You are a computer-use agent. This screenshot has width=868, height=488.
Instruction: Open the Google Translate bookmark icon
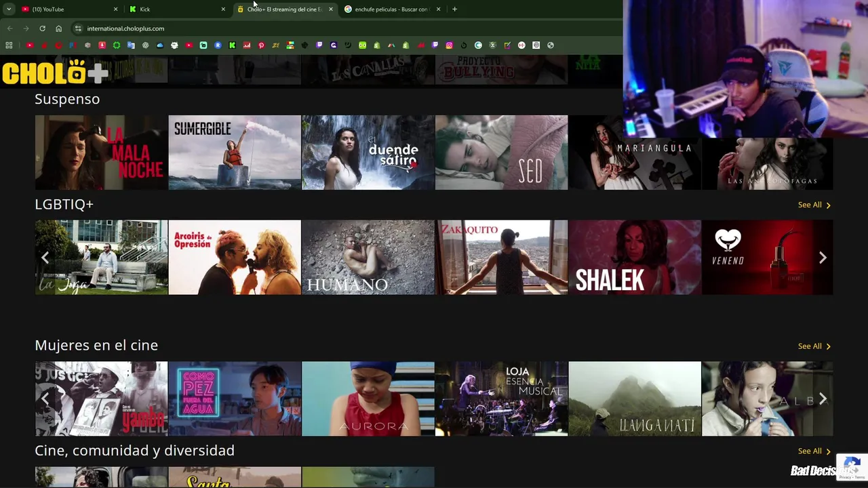(131, 45)
